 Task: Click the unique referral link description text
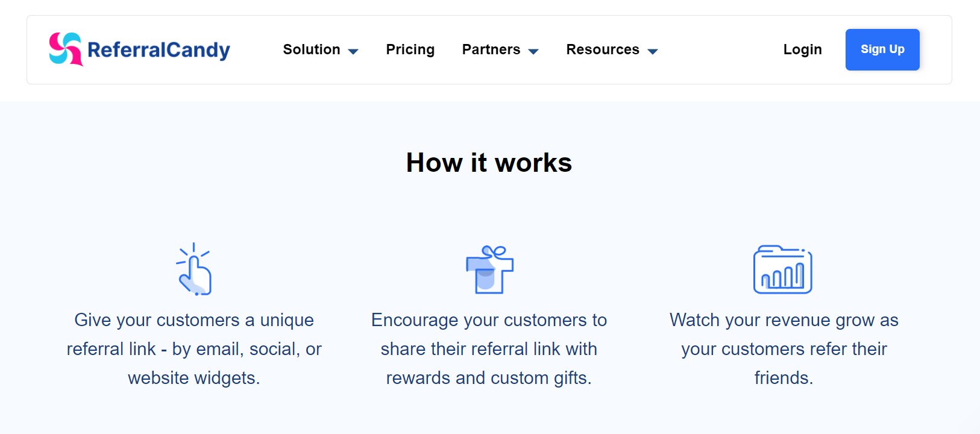[x=194, y=348]
